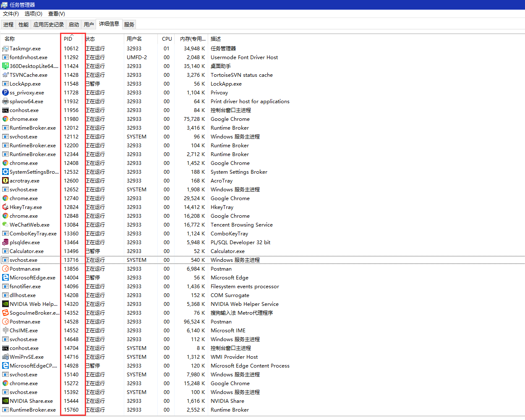
Task: Click the WeChatWeb.exe icon
Action: coord(5,225)
